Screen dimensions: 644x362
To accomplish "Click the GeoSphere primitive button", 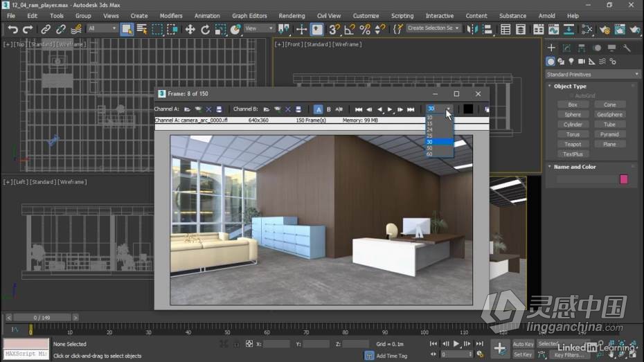I will click(x=609, y=114).
